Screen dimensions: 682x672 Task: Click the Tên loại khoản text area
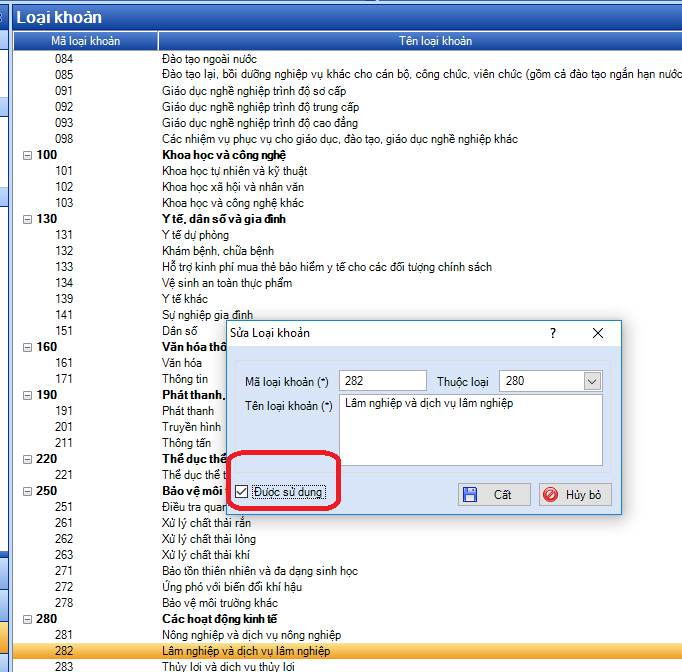(471, 430)
